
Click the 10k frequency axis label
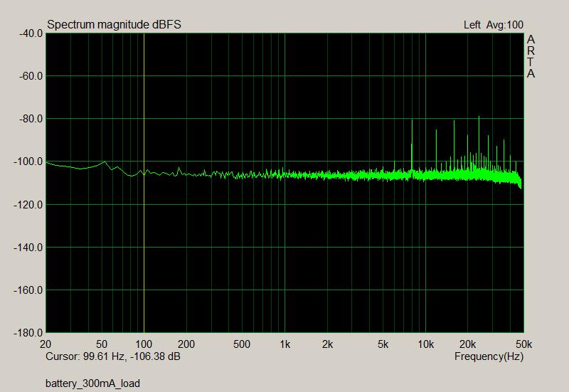pyautogui.click(x=425, y=344)
